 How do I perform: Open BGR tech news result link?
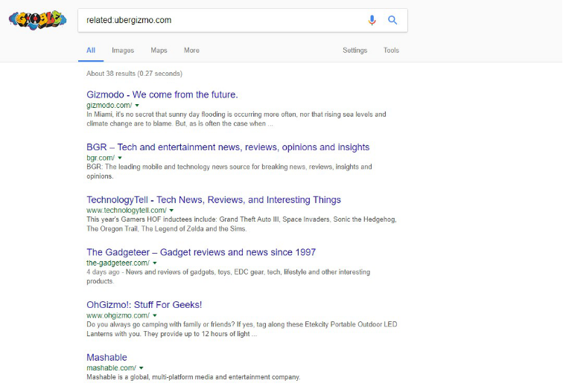(228, 147)
